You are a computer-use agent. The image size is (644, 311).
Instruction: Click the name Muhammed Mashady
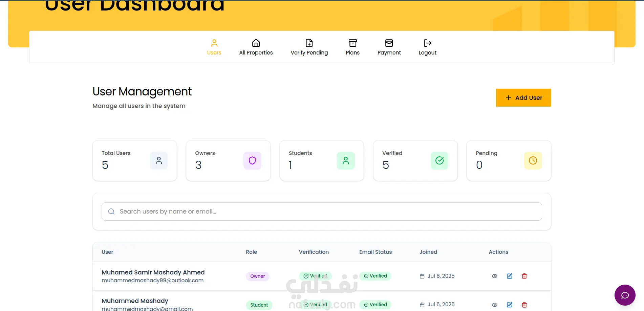(135, 301)
